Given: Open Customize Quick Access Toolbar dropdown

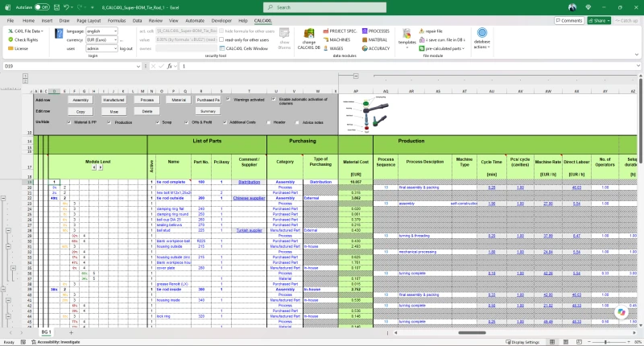Looking at the screenshot, I should pos(93,7).
